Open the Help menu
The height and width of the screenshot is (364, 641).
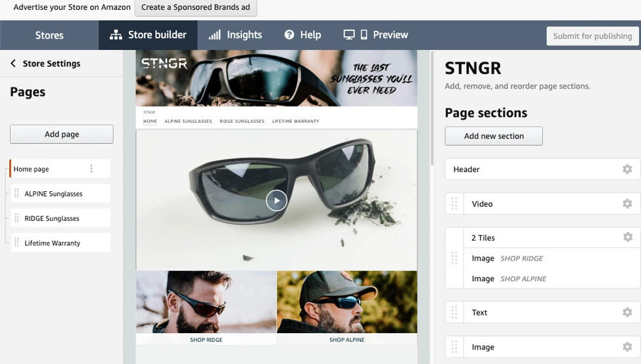302,35
